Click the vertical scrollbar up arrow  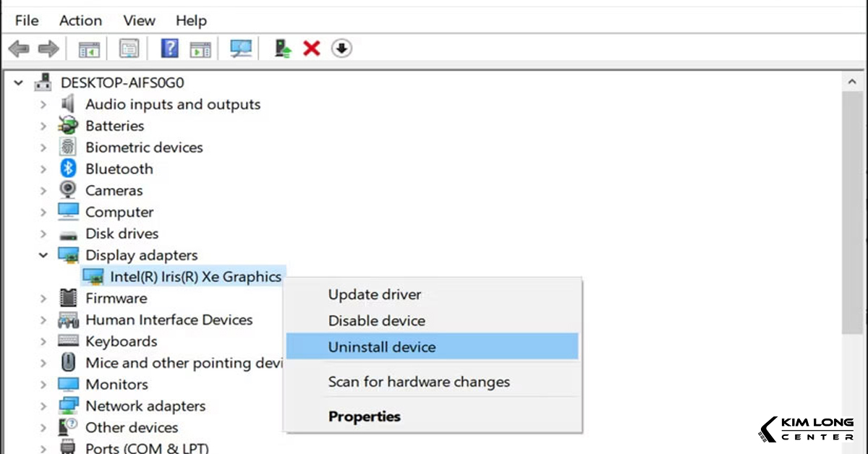(x=852, y=80)
